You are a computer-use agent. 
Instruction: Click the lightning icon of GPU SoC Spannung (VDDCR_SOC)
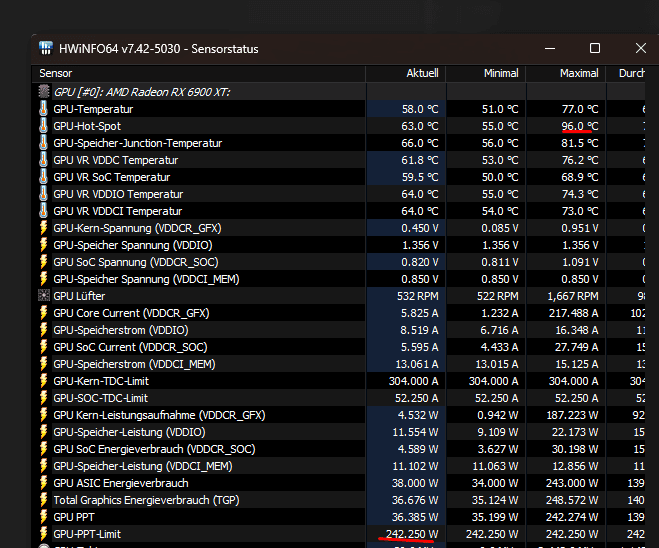43,262
